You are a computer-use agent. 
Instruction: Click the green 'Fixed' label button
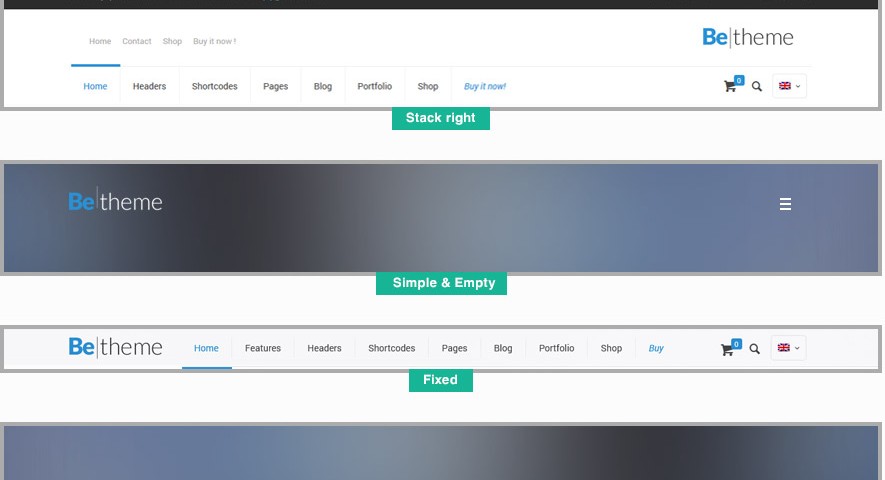tap(441, 380)
